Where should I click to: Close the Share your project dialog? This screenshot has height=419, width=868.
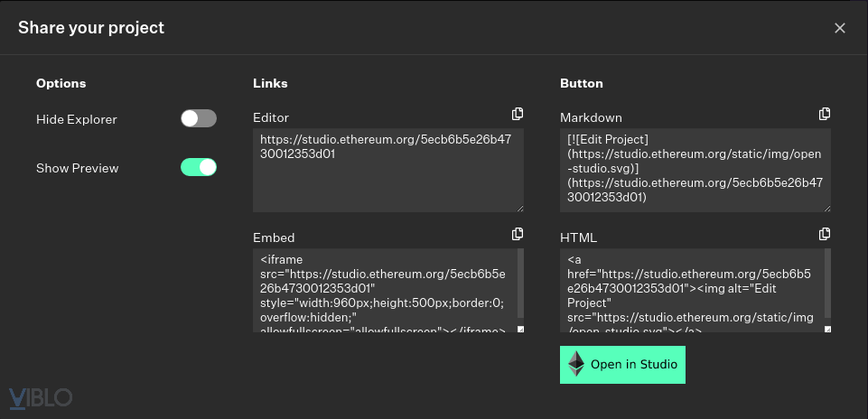840,28
